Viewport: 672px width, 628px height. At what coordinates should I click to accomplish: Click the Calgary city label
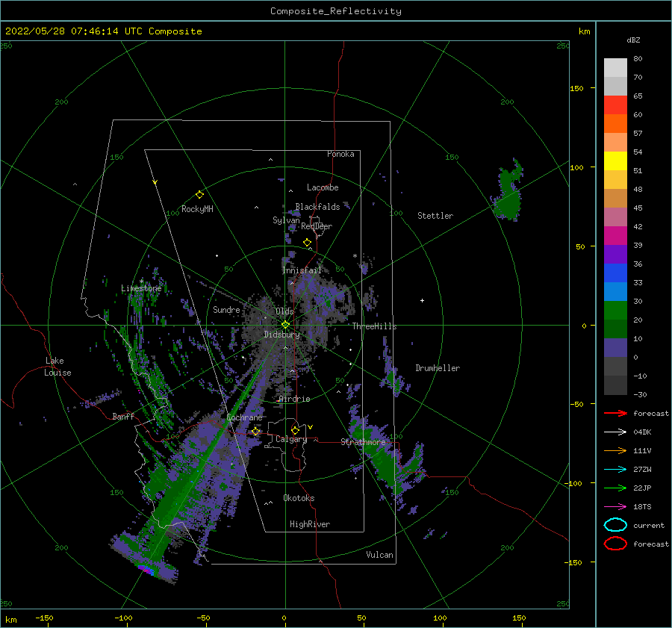click(x=291, y=439)
